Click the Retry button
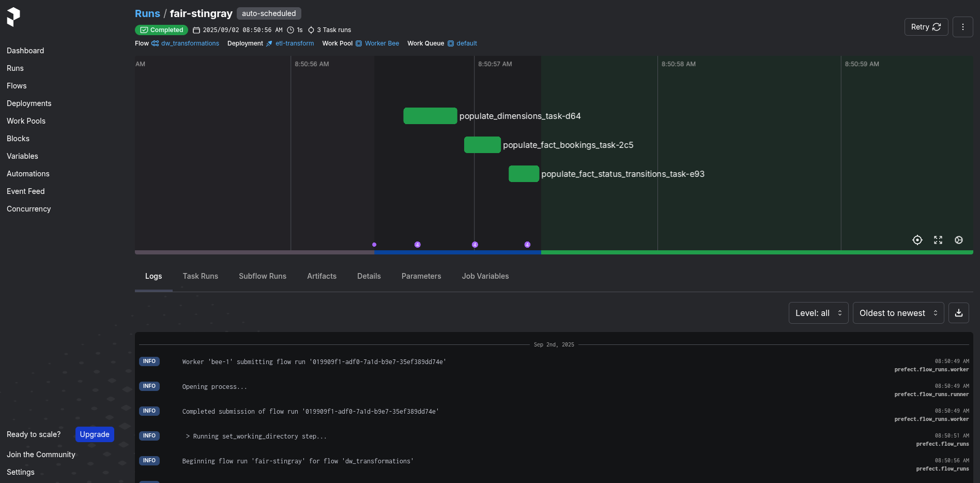 [926, 27]
